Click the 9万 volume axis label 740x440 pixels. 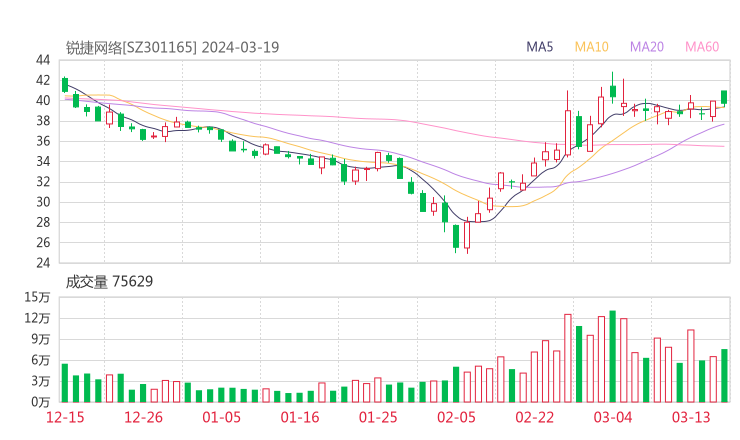tap(41, 339)
